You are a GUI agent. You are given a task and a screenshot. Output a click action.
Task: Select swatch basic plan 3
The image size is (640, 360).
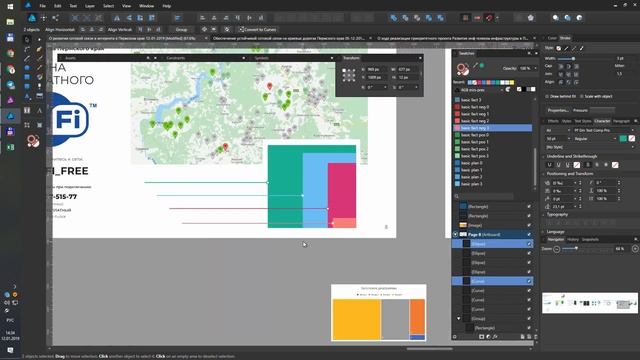point(493,184)
